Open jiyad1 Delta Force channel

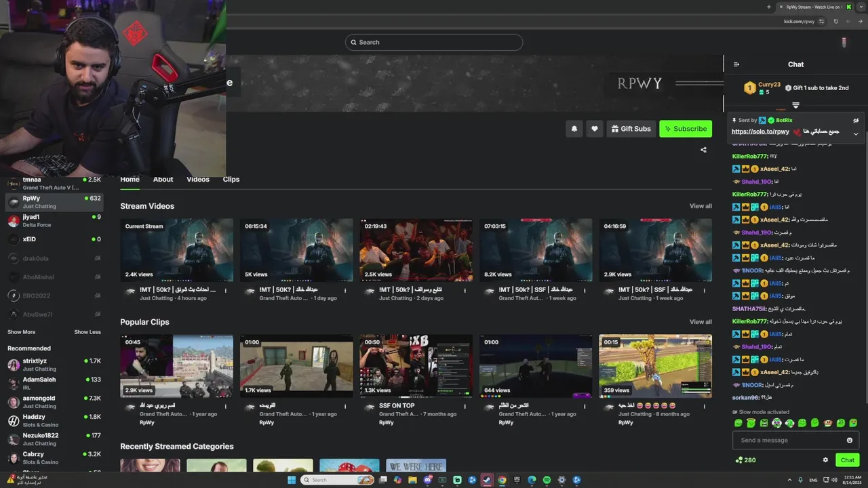(x=54, y=221)
